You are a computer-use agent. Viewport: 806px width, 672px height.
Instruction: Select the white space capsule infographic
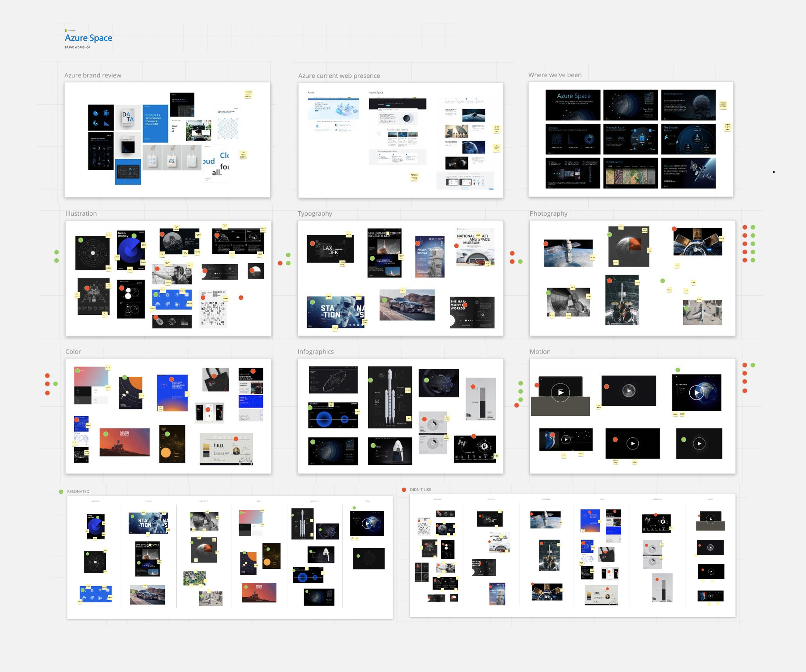coord(390,451)
